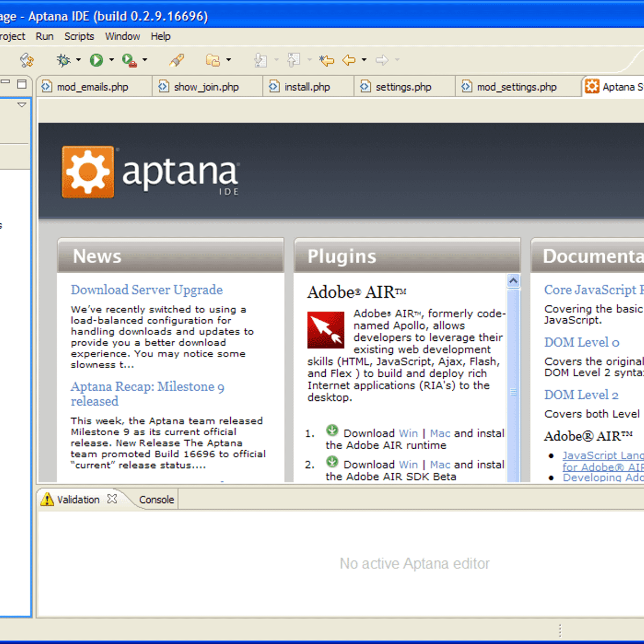644x644 pixels.
Task: Click the News panel heading
Action: pyautogui.click(x=97, y=256)
